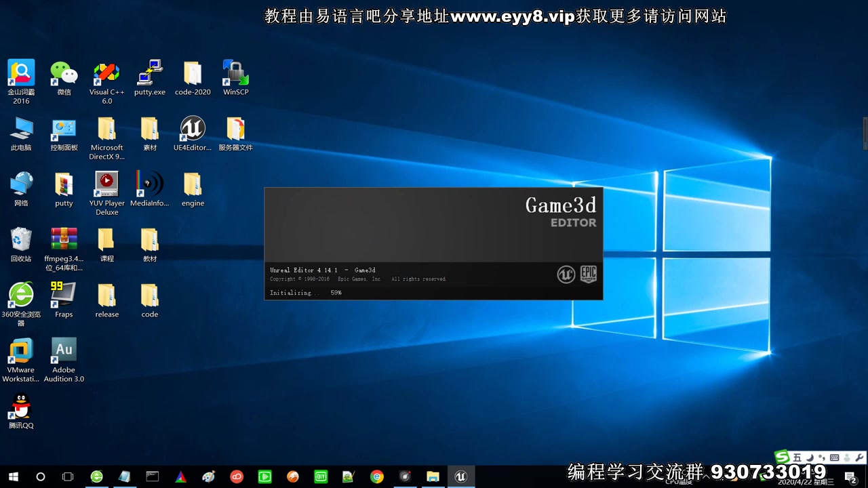Open the iQIYI app in the taskbar
Viewport: 868px width, 488px height.
[321, 476]
